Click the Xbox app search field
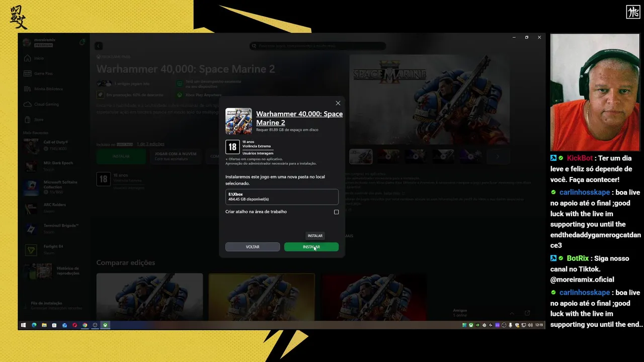The height and width of the screenshot is (362, 644). 317,46
